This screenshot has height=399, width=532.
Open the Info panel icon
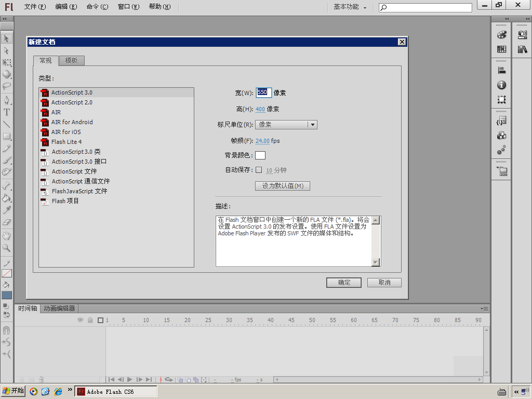tap(501, 85)
